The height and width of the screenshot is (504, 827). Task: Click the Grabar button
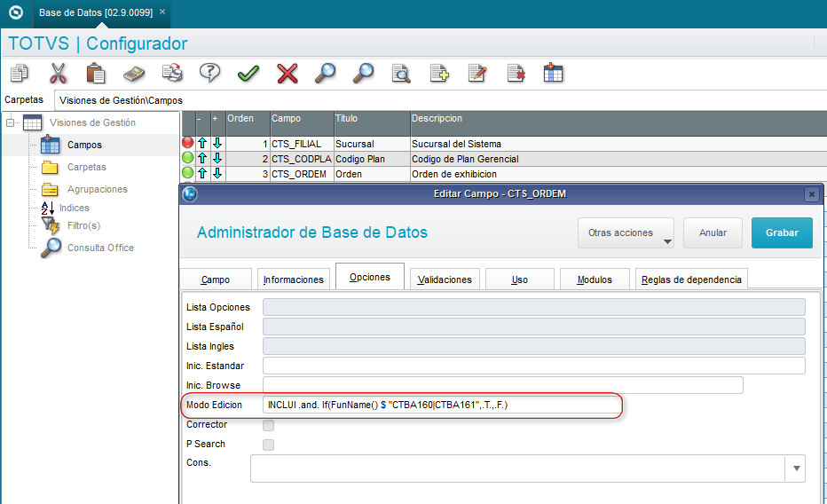(x=782, y=232)
